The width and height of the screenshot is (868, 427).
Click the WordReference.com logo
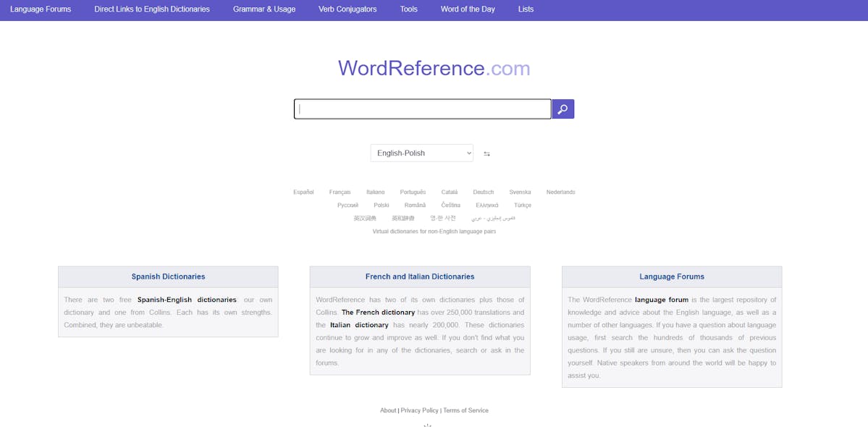434,69
